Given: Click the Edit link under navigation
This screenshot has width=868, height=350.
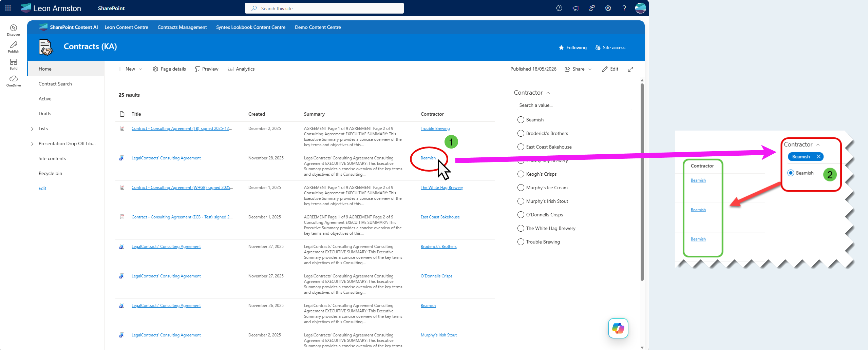Looking at the screenshot, I should [42, 188].
